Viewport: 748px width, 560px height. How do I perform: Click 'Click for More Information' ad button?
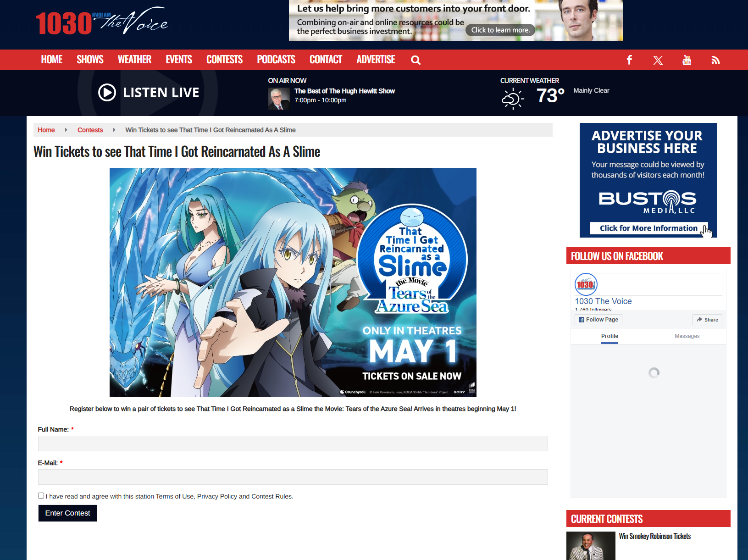(648, 228)
